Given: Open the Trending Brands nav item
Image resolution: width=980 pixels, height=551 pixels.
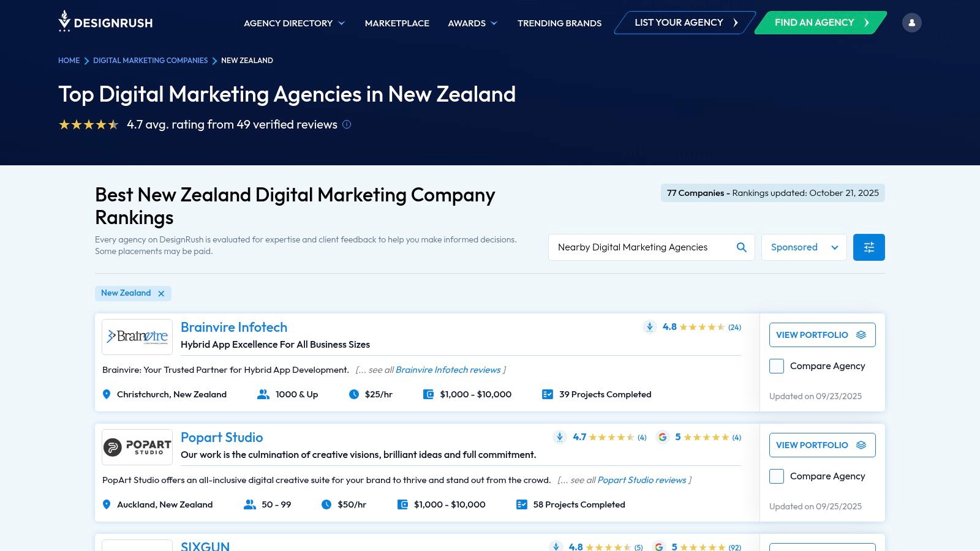Looking at the screenshot, I should [x=559, y=23].
